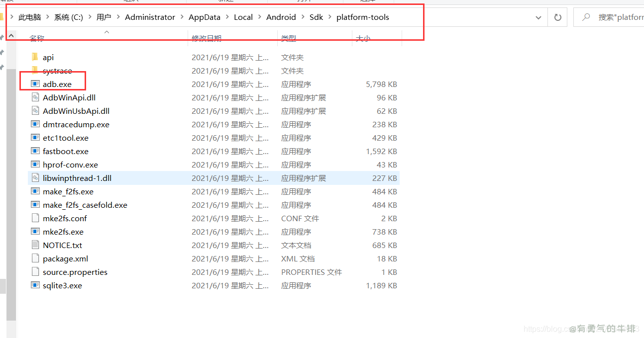644x338 pixels.
Task: Select the fastboot.exe file icon
Action: tap(35, 151)
